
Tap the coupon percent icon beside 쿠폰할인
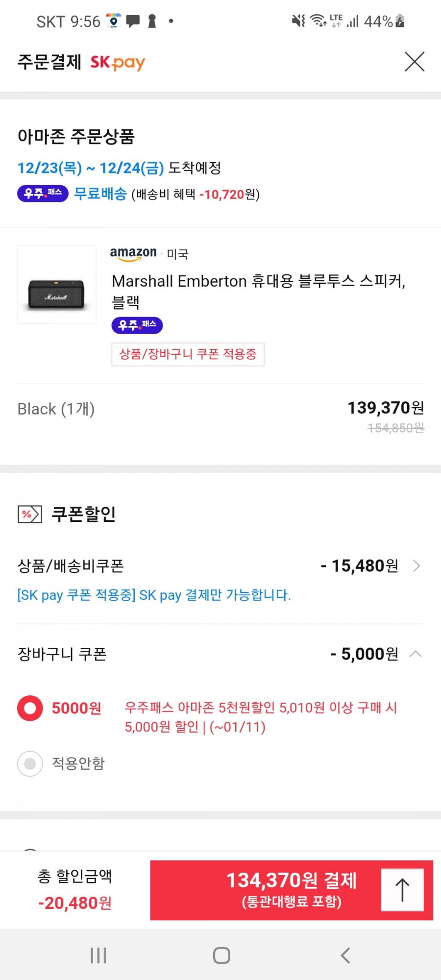point(30,514)
